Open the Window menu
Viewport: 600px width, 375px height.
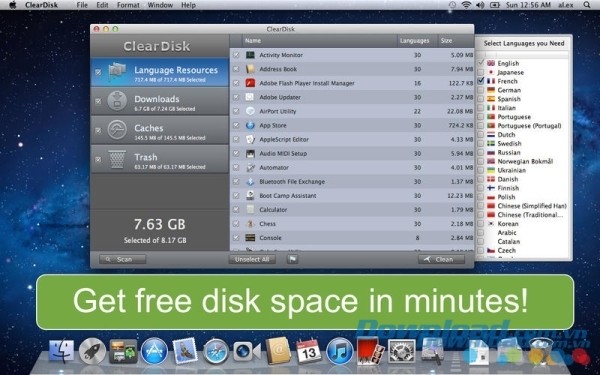point(160,5)
